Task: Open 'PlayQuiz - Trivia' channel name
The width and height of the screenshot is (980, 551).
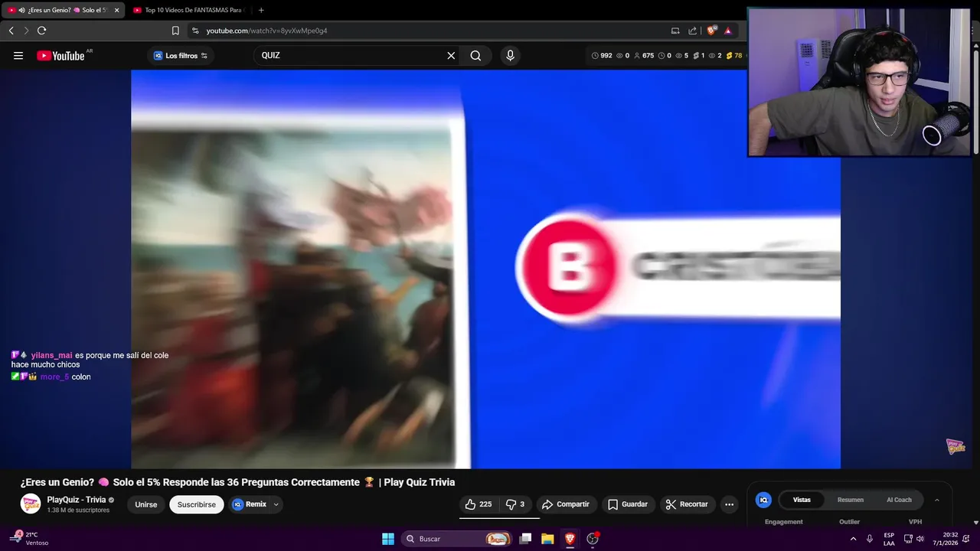Action: [77, 500]
